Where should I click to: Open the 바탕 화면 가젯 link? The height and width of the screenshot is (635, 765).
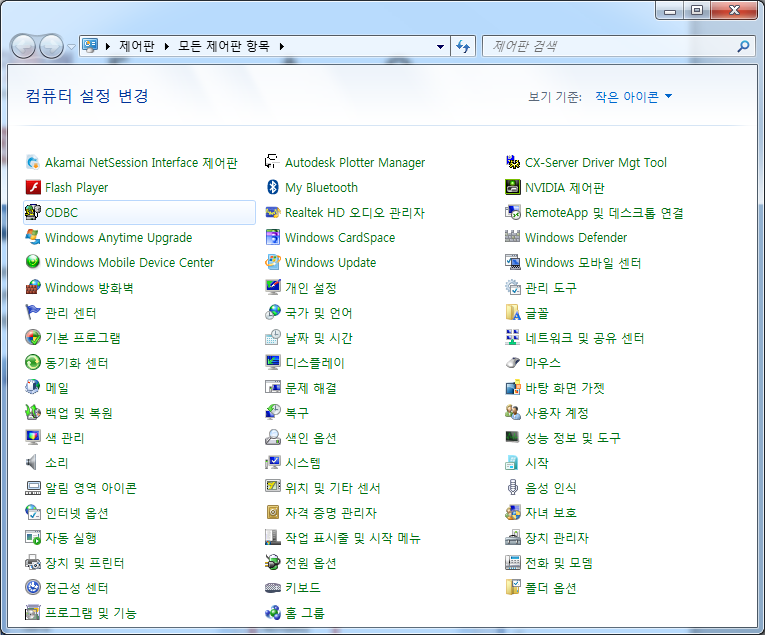(x=564, y=388)
